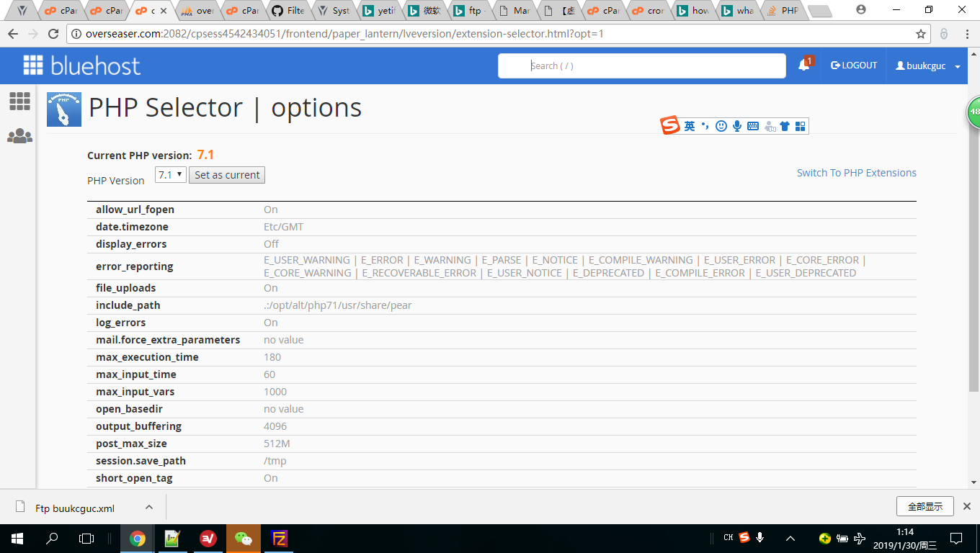Image resolution: width=980 pixels, height=553 pixels.
Task: Switch to the yetif Bing tab
Action: (378, 11)
